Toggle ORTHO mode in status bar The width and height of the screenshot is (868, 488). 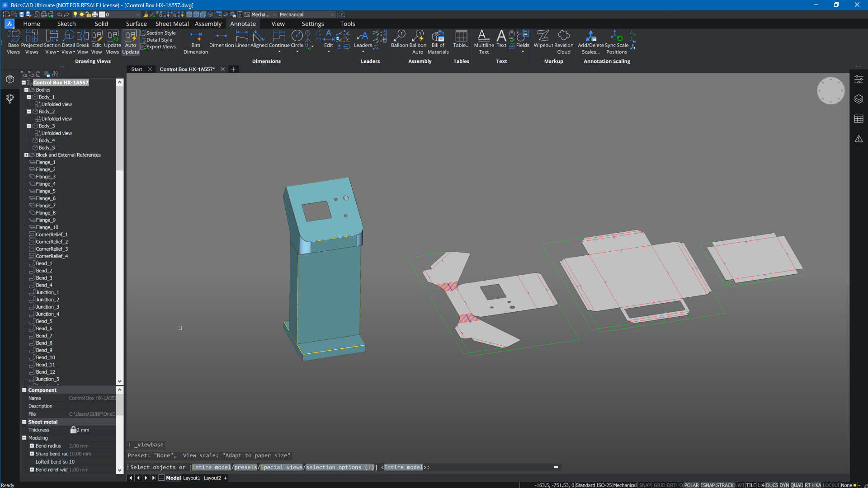675,485
